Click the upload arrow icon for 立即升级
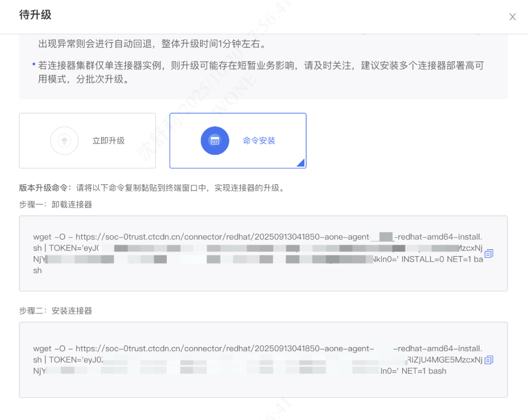528x420 pixels. pyautogui.click(x=64, y=141)
